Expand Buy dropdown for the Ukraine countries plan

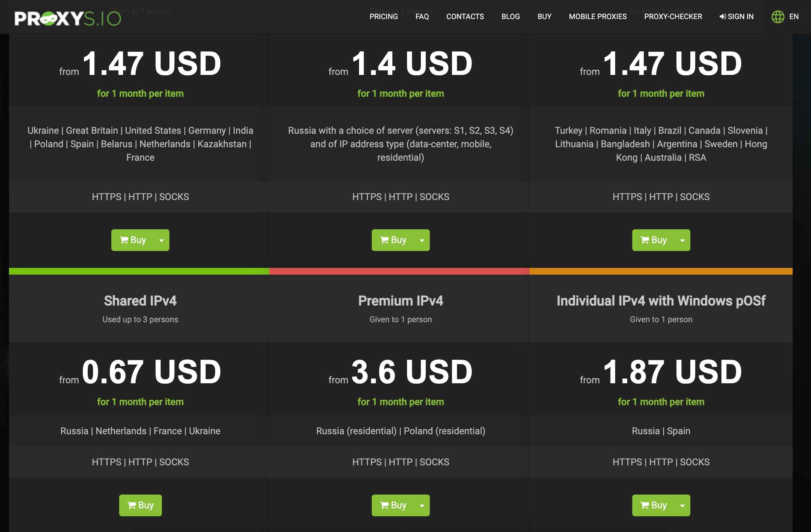click(162, 240)
